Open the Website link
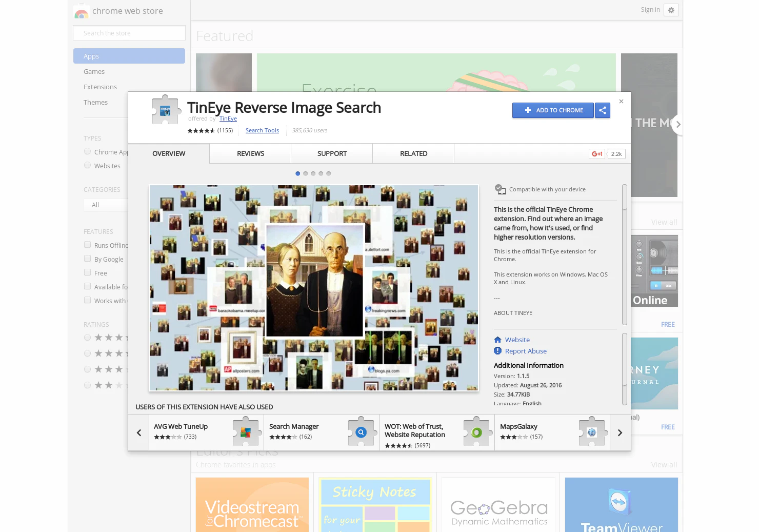The height and width of the screenshot is (532, 759). 517,340
